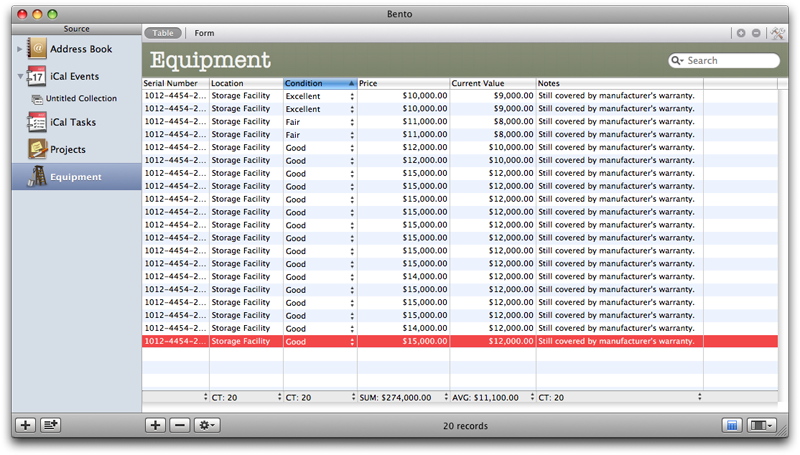Click the add library plus button
800x455 pixels.
click(25, 425)
